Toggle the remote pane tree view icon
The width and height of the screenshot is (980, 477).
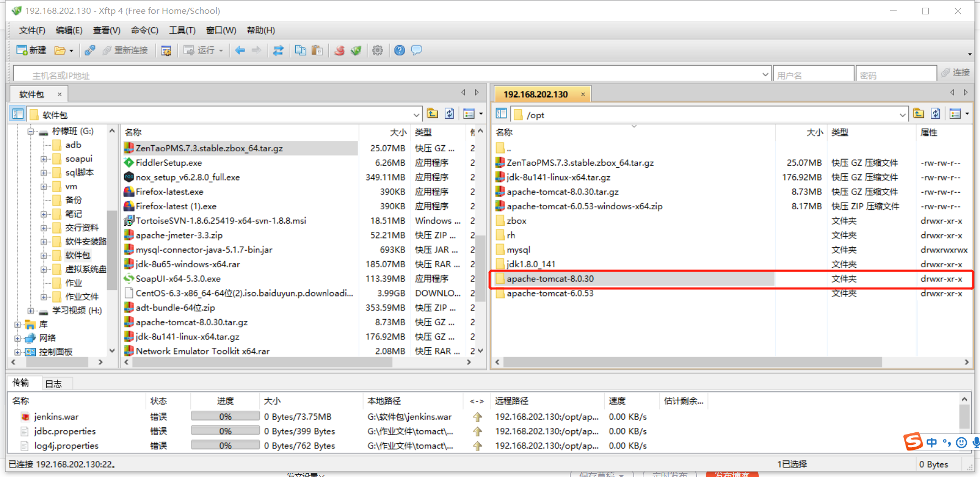(501, 114)
